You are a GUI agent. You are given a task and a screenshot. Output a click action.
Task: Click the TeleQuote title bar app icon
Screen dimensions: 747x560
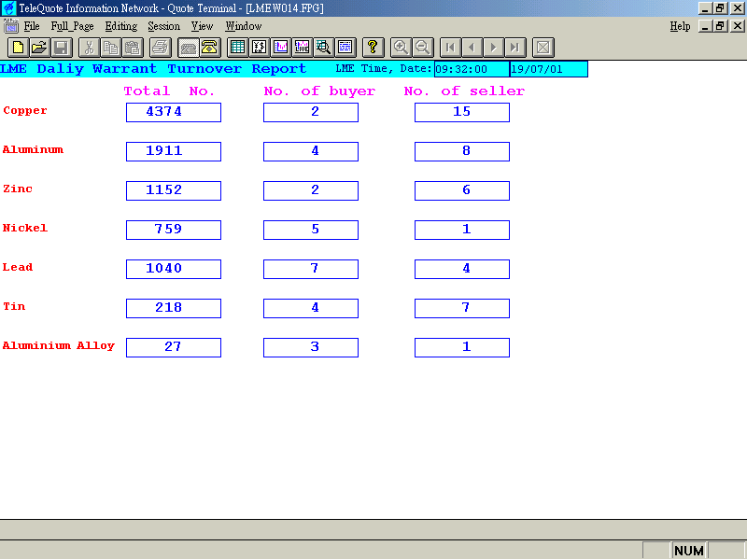(9, 8)
